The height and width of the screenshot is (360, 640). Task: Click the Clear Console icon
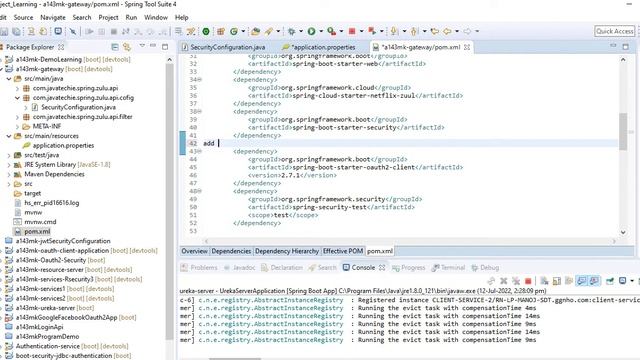(544, 281)
